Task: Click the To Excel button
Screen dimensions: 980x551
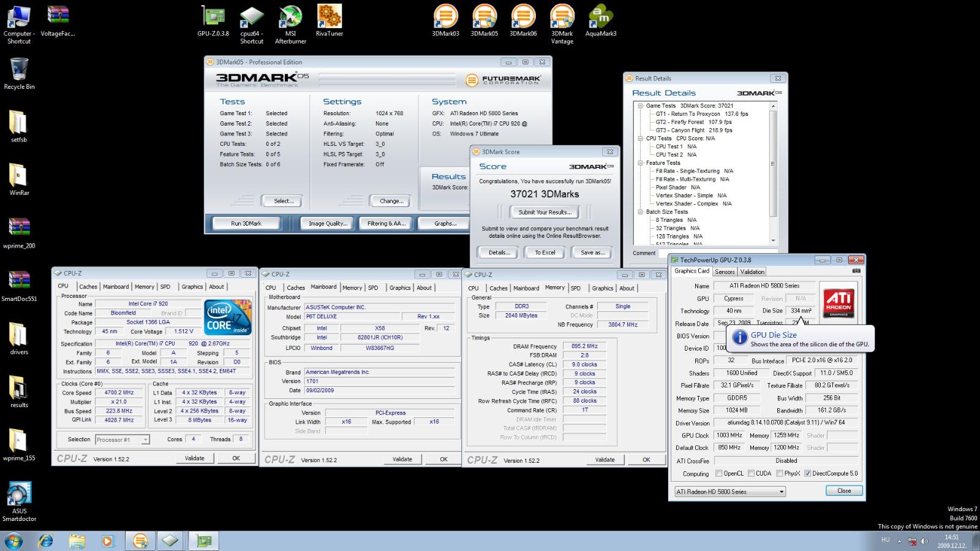Action: [545, 253]
